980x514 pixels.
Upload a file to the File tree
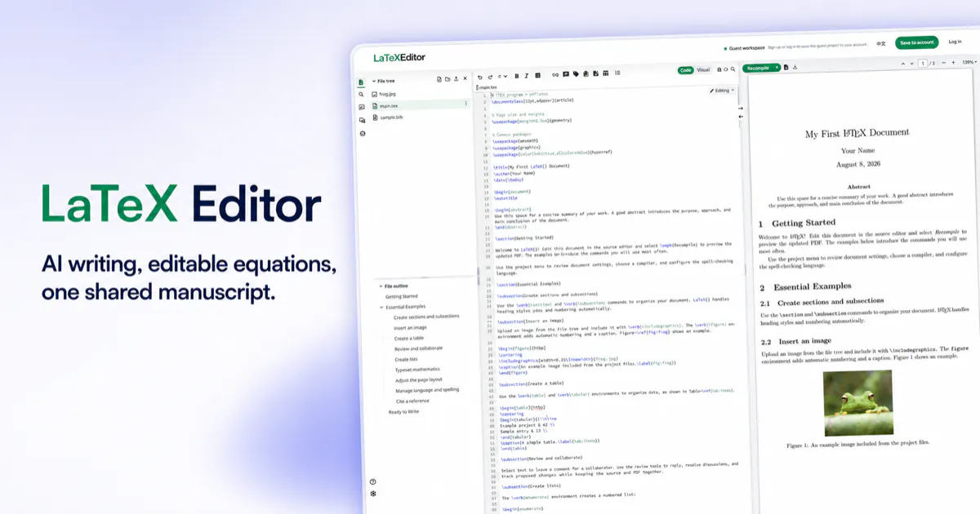click(457, 80)
